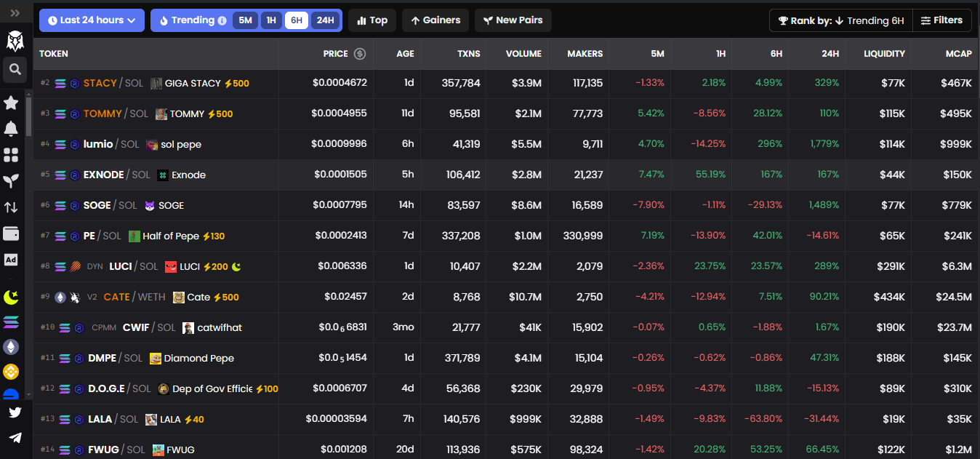Switch to the New Pairs tab

click(x=513, y=20)
